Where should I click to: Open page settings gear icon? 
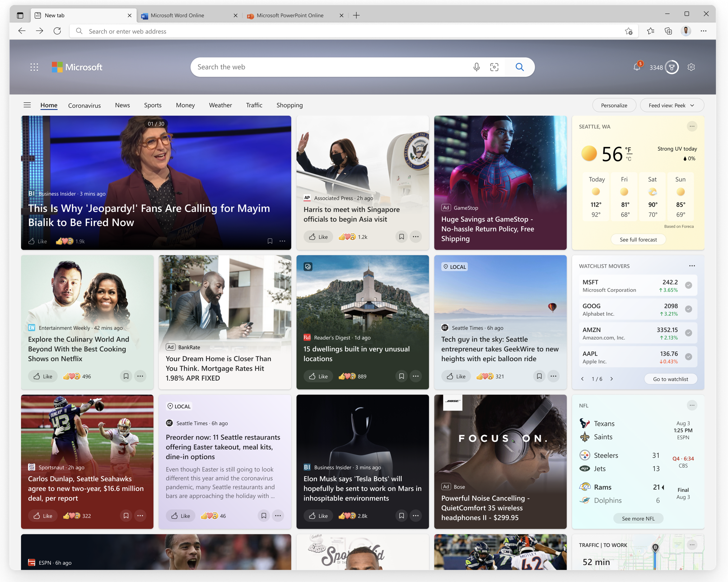(691, 67)
